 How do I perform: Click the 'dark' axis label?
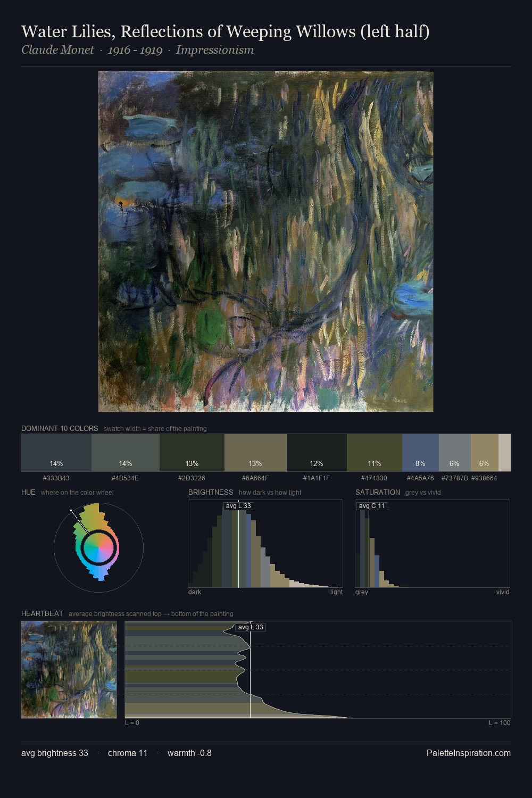pyautogui.click(x=195, y=592)
